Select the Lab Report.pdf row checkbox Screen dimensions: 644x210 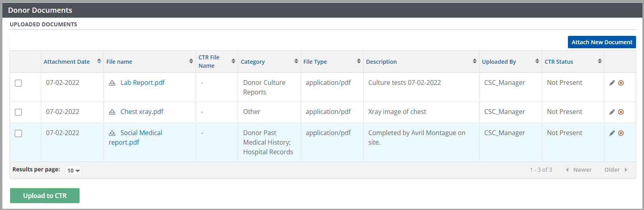(18, 83)
